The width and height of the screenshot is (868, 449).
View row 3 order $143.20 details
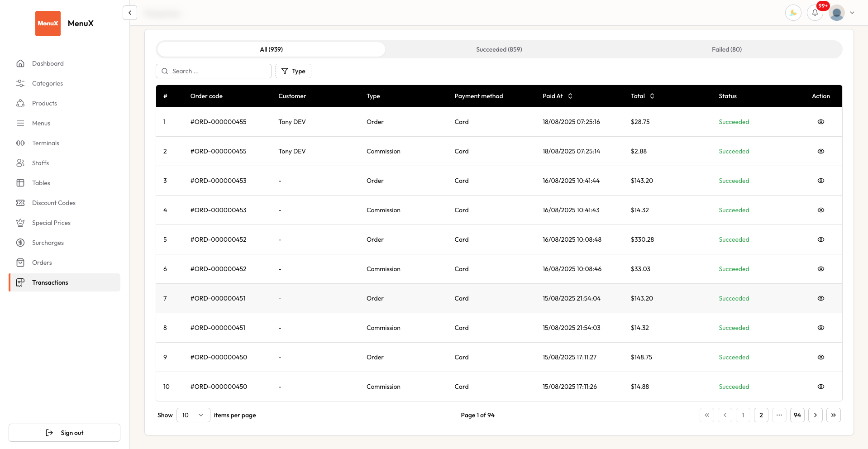click(x=820, y=181)
